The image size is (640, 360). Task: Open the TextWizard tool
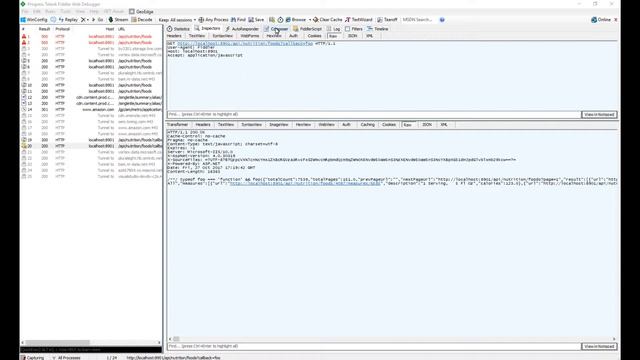point(359,20)
